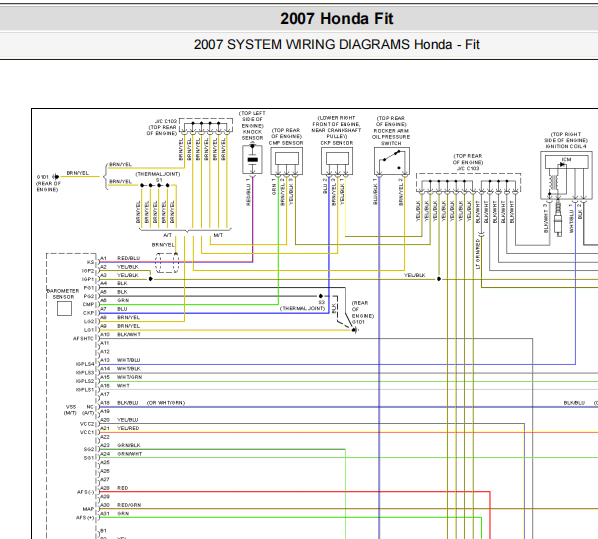Click pin A15 WHT/GRN wire label

pyautogui.click(x=129, y=377)
